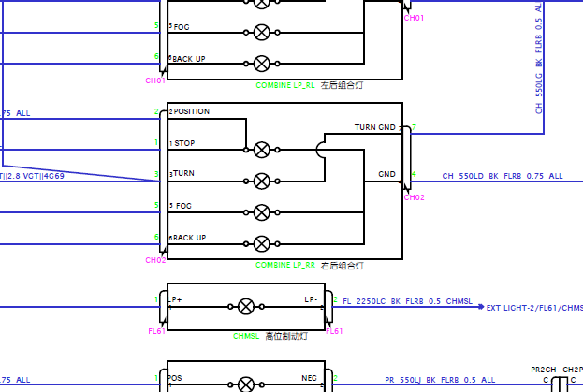Click the NEG terminal label
The image size is (583, 392).
pyautogui.click(x=309, y=378)
